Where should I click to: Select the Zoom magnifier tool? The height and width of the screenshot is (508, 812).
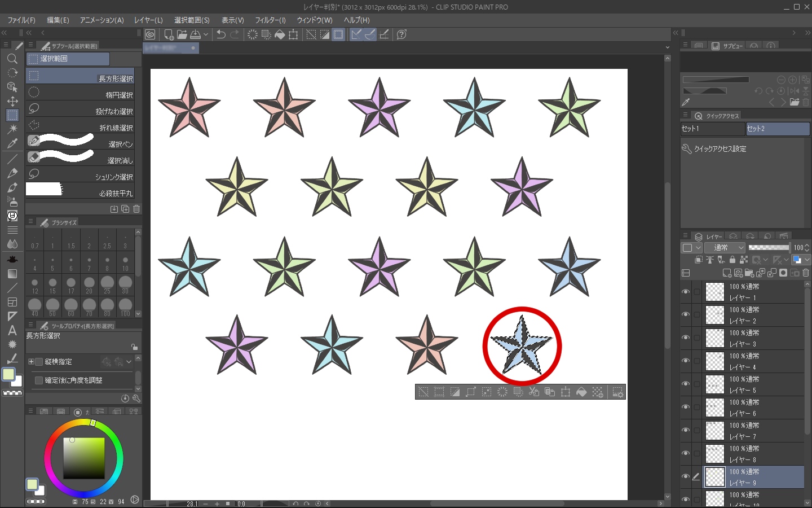(x=12, y=59)
